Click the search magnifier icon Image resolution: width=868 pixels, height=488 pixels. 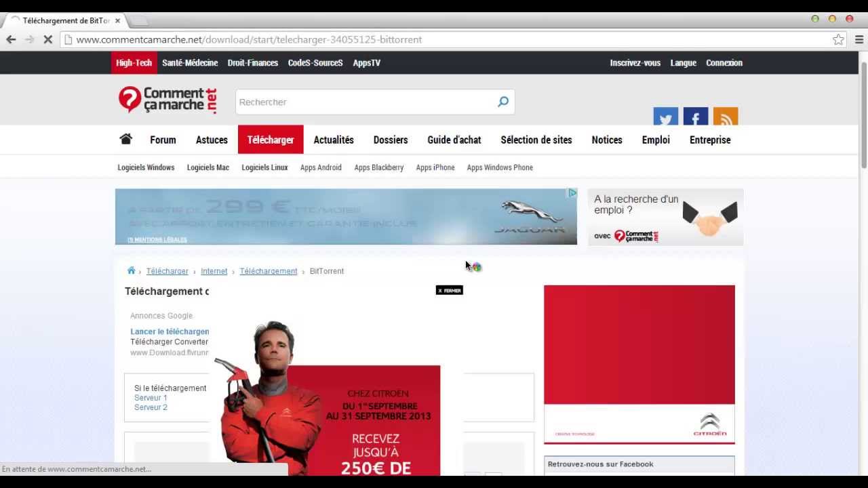tap(503, 102)
